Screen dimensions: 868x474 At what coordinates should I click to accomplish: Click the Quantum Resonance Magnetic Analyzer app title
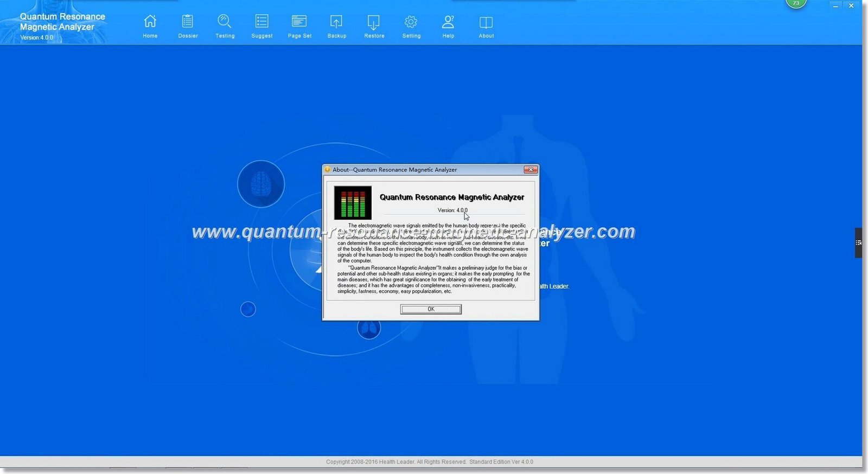(x=62, y=22)
